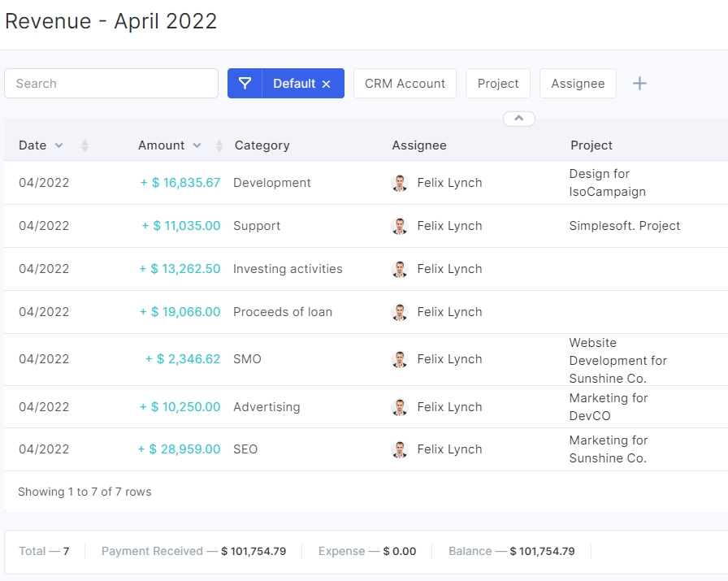Click the Revenue - April 2022 title
The width and height of the screenshot is (728, 581).
110,21
